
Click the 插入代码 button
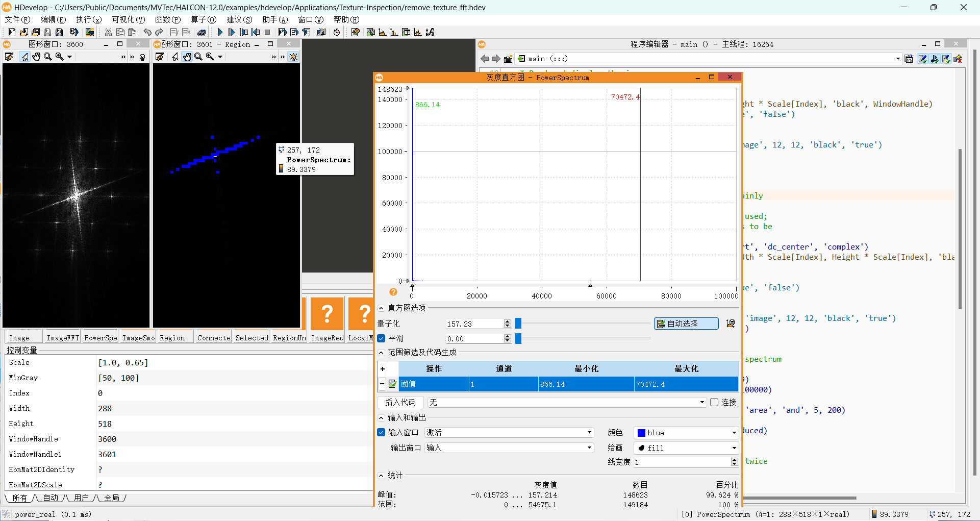click(400, 402)
